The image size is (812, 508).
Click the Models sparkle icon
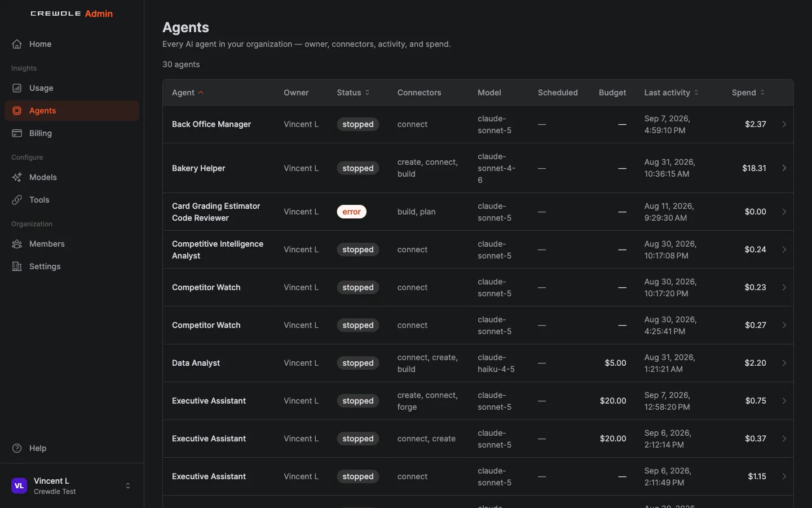point(17,177)
